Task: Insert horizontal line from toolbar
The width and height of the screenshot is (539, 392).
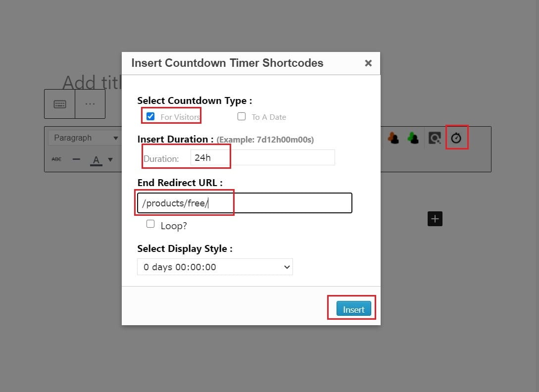Action: tap(76, 159)
